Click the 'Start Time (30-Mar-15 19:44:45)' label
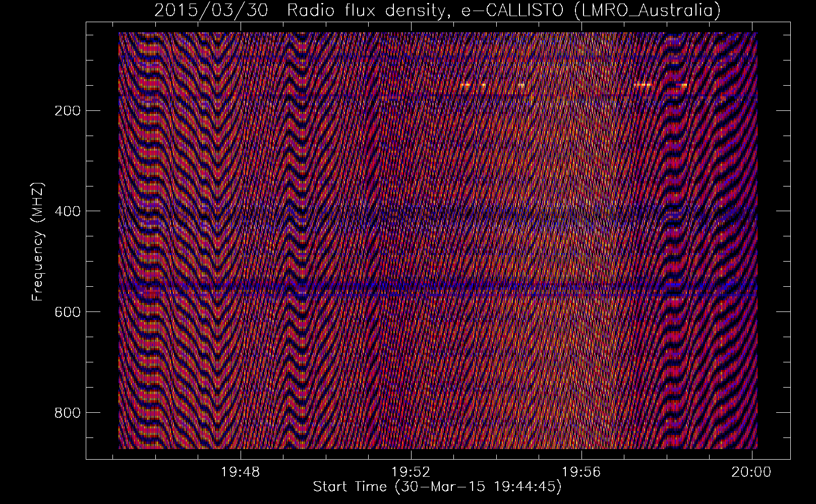The height and width of the screenshot is (504, 816). pyautogui.click(x=437, y=487)
